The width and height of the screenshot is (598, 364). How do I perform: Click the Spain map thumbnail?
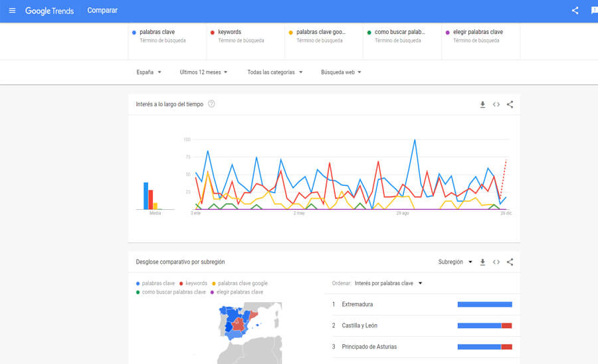point(250,333)
